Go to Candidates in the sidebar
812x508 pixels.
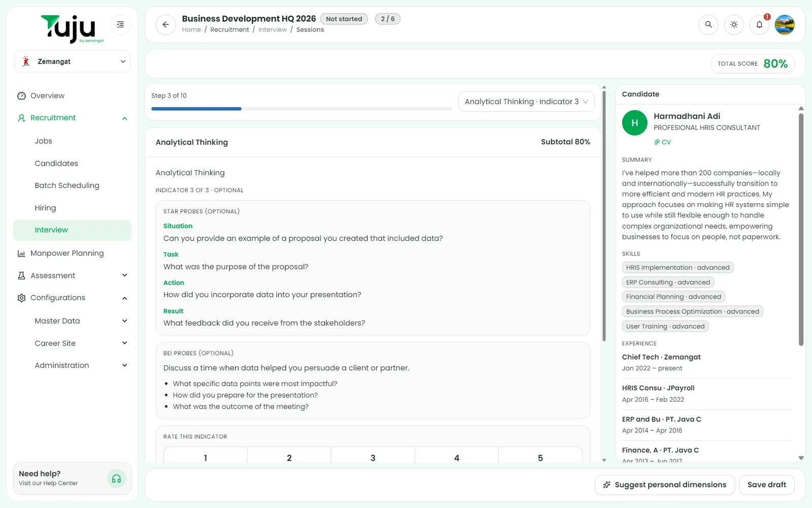click(x=56, y=163)
